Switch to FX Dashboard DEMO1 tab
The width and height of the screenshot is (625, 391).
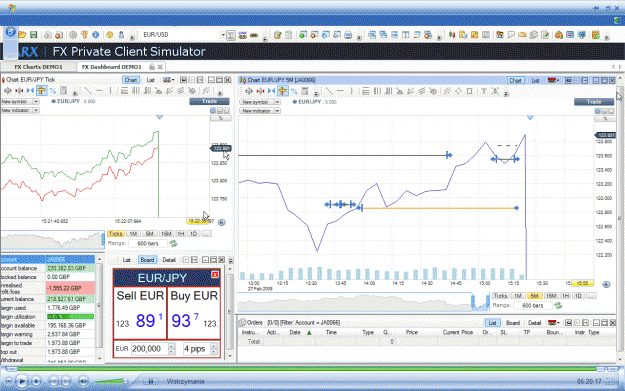[112, 67]
